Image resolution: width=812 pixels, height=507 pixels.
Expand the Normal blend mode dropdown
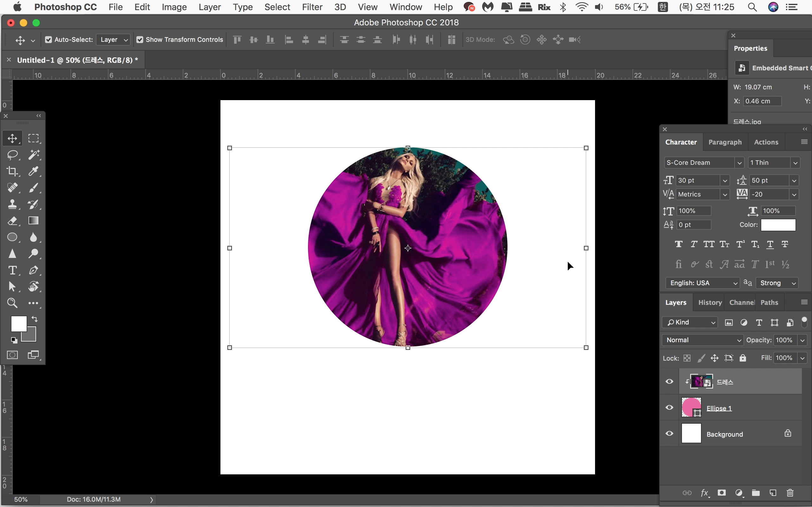(702, 340)
